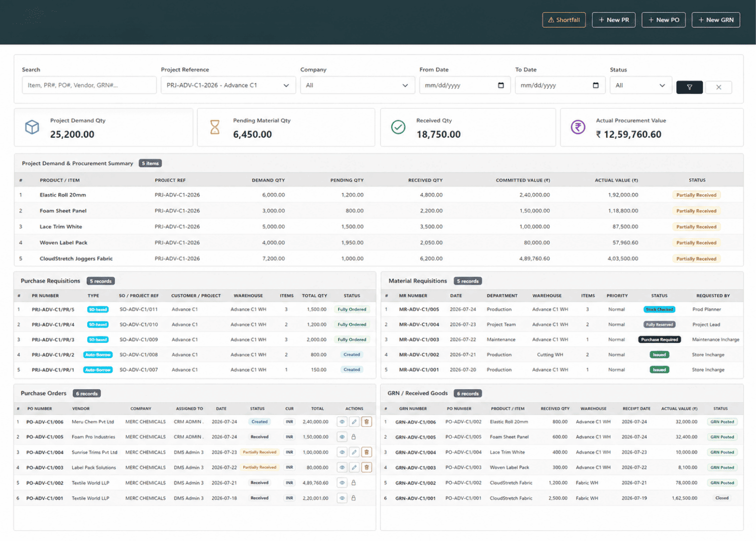View purchase order PO-ADV-C1/006 via eye icon
The height and width of the screenshot is (541, 756).
pos(342,421)
